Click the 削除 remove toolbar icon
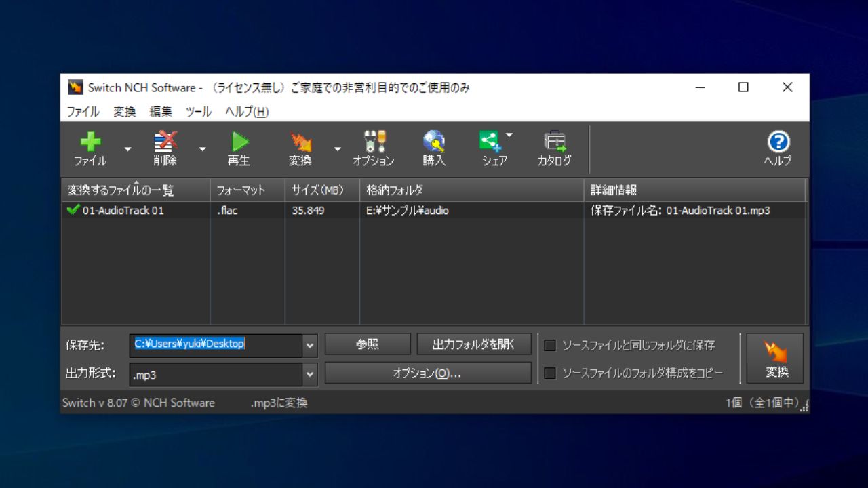 [165, 148]
